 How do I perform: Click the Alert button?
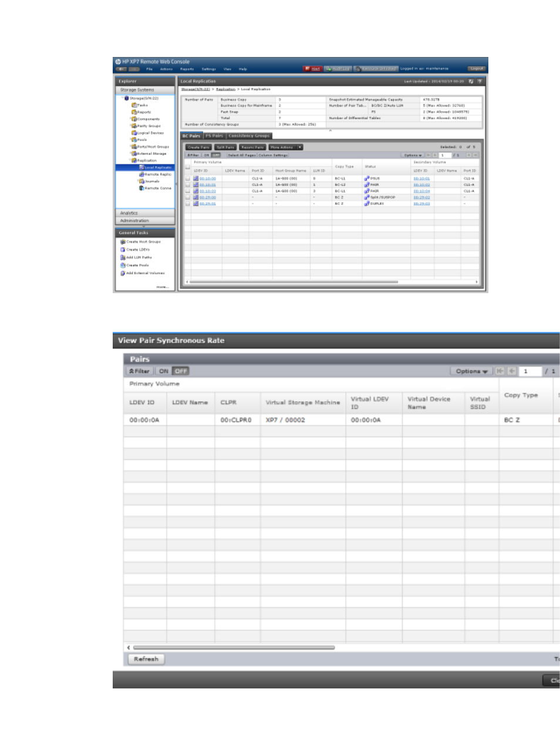(x=313, y=69)
